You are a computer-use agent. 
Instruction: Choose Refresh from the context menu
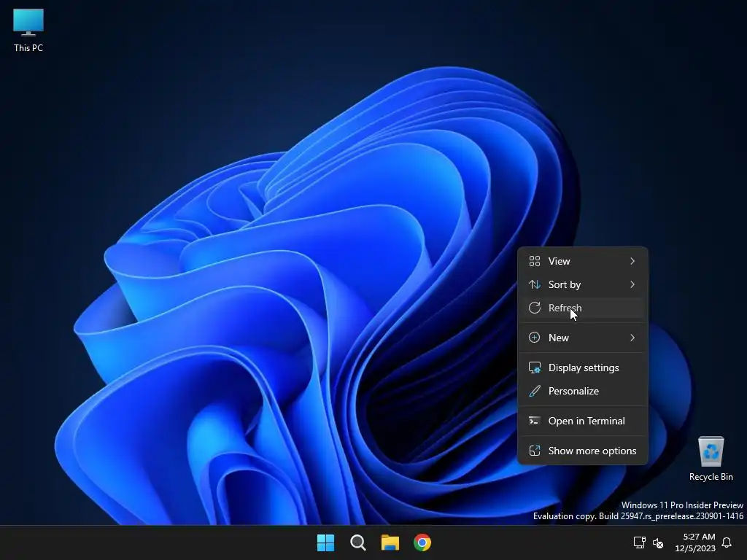pos(583,308)
